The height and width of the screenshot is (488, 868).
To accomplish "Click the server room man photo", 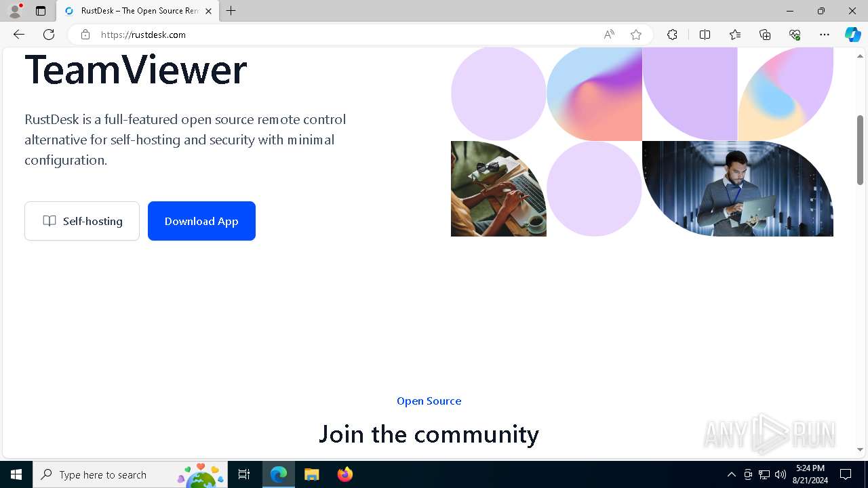I will [x=738, y=188].
